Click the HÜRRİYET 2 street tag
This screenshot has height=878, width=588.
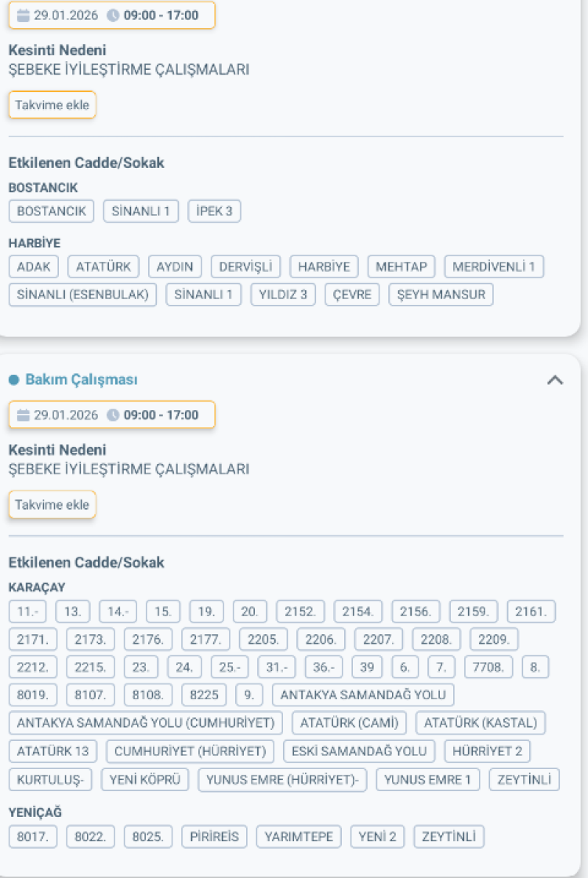(487, 751)
